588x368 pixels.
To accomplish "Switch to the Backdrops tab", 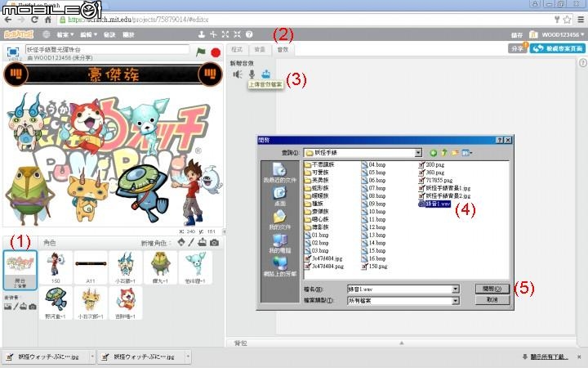I will pos(260,50).
